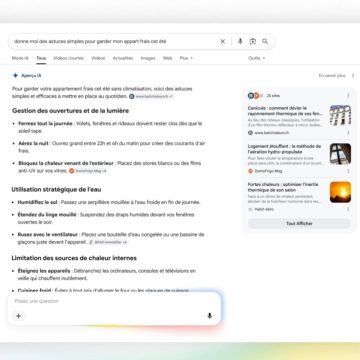360x360 pixels.
Task: Click the heading Utilisation stratégique de l'eau
Action: pos(56,189)
